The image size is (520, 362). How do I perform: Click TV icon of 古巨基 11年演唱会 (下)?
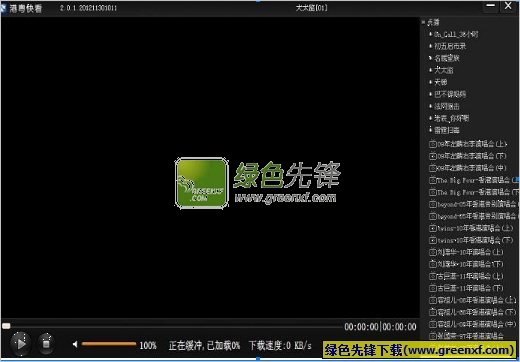pyautogui.click(x=433, y=288)
